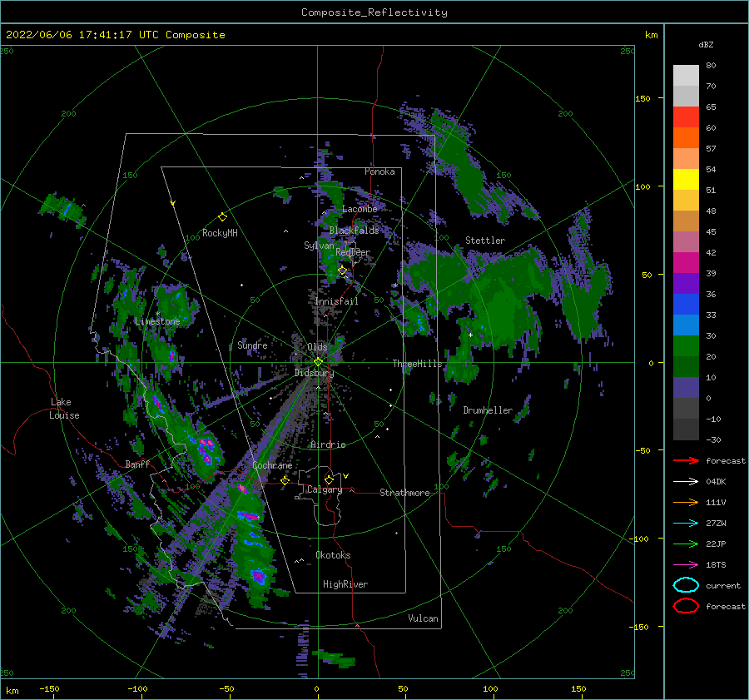The image size is (749, 700).
Task: Click the Cochrane city label
Action: [x=272, y=465]
